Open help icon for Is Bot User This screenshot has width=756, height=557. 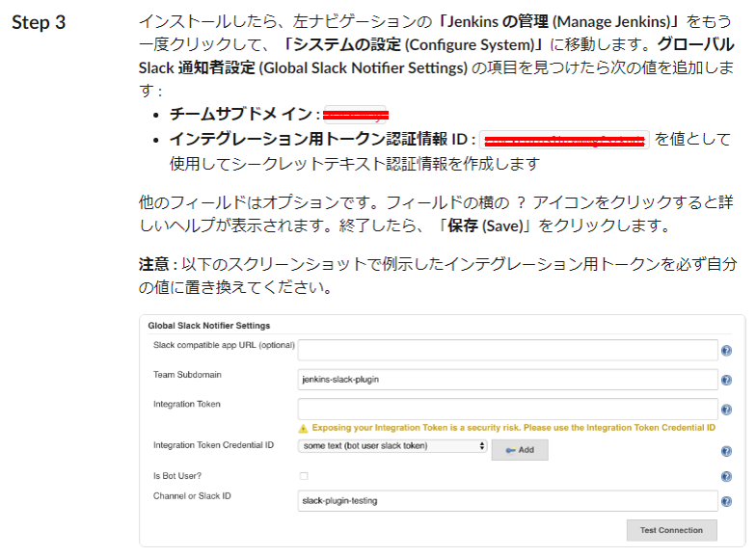[x=726, y=476]
